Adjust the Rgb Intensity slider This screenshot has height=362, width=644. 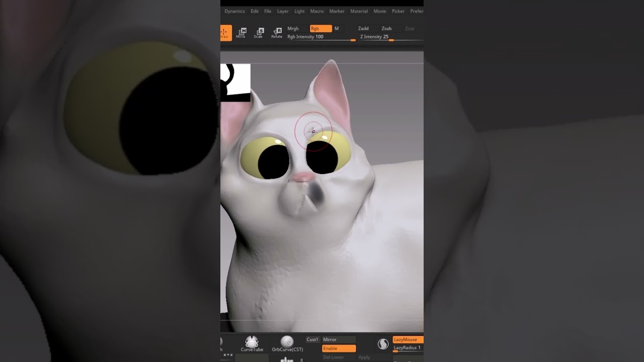point(321,37)
